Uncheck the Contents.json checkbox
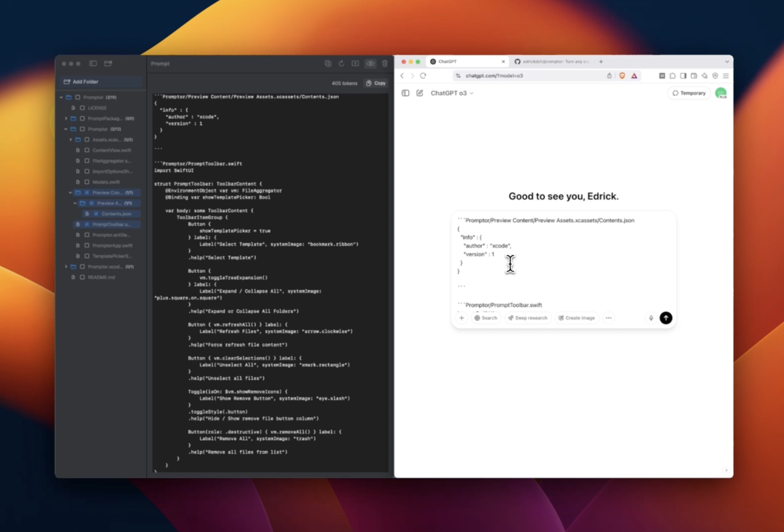This screenshot has width=784, height=532. coord(96,214)
